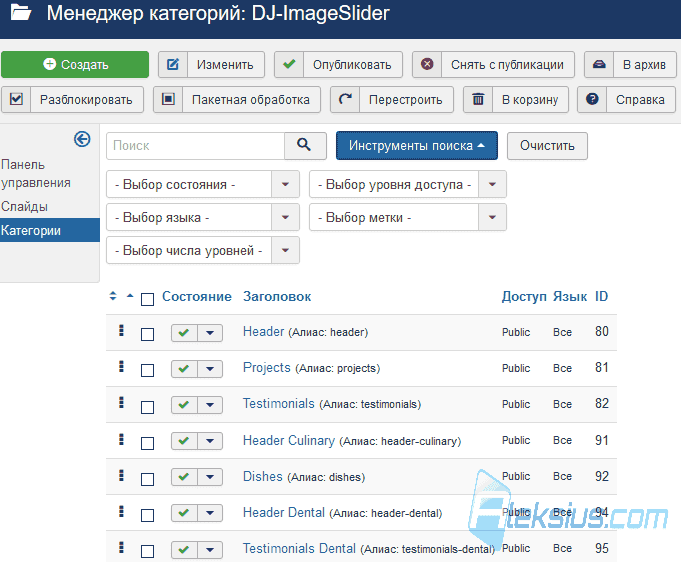
Task: Open status actions dropdown for Projects row
Action: coord(210,369)
